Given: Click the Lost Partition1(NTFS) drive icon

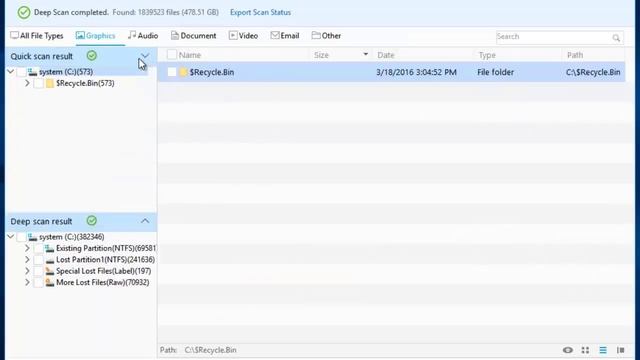Looking at the screenshot, I should point(50,260).
